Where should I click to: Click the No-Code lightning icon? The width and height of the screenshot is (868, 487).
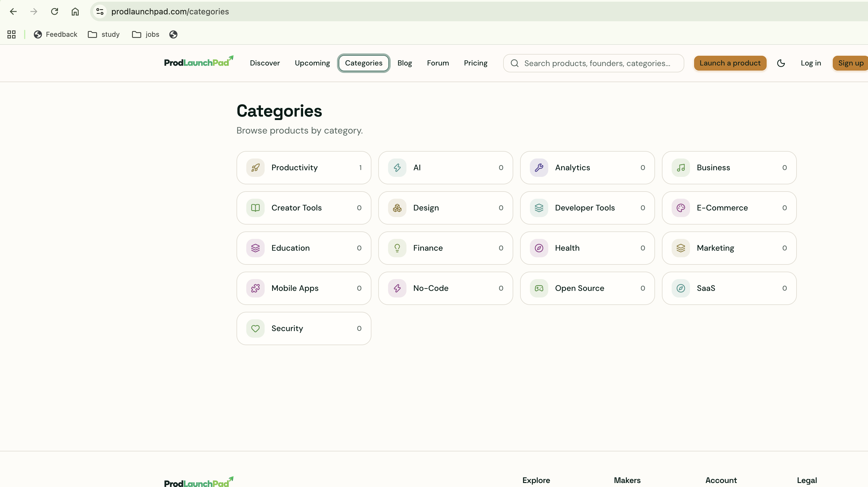pyautogui.click(x=397, y=288)
